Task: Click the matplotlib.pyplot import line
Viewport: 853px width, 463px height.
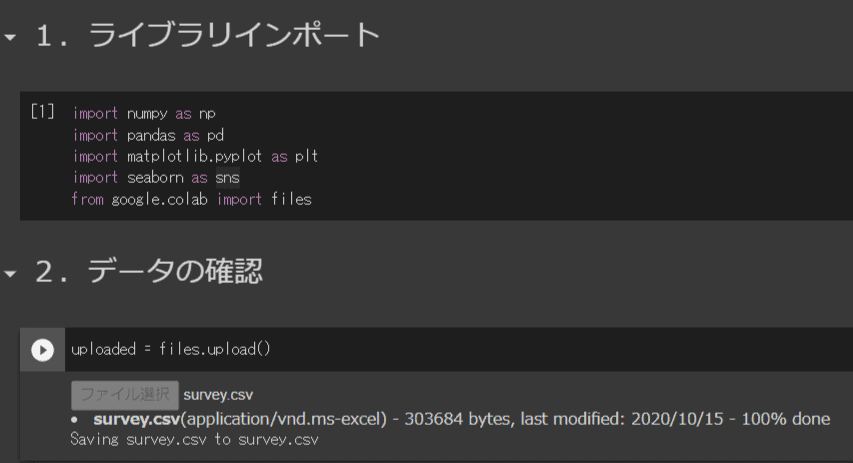Action: click(x=195, y=156)
